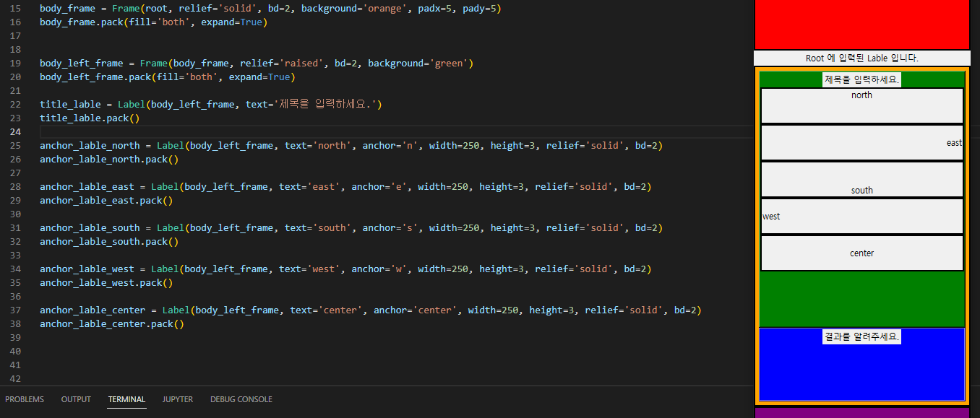Click the '결과를 알려주세요.' label in the blue frame

pyautogui.click(x=861, y=336)
